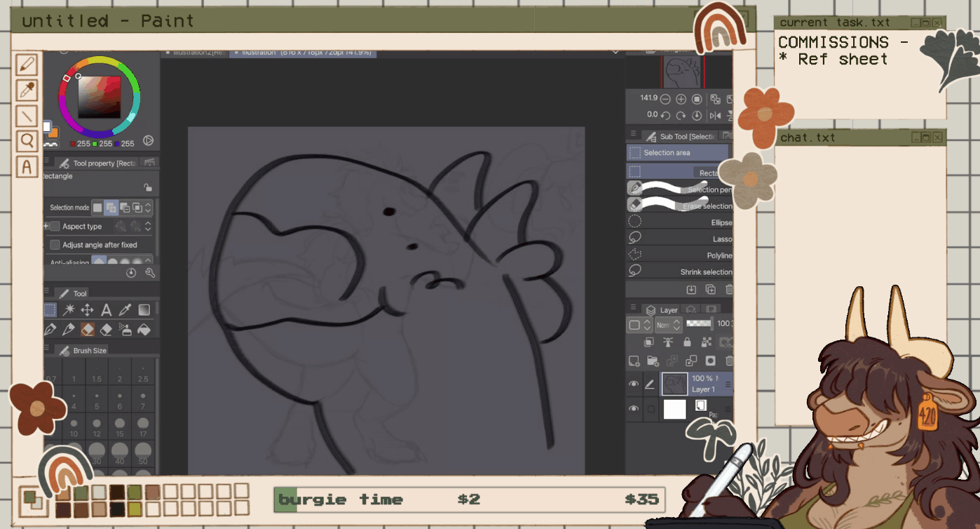
Task: Select the Auto select magic wand tool
Action: coord(69,310)
